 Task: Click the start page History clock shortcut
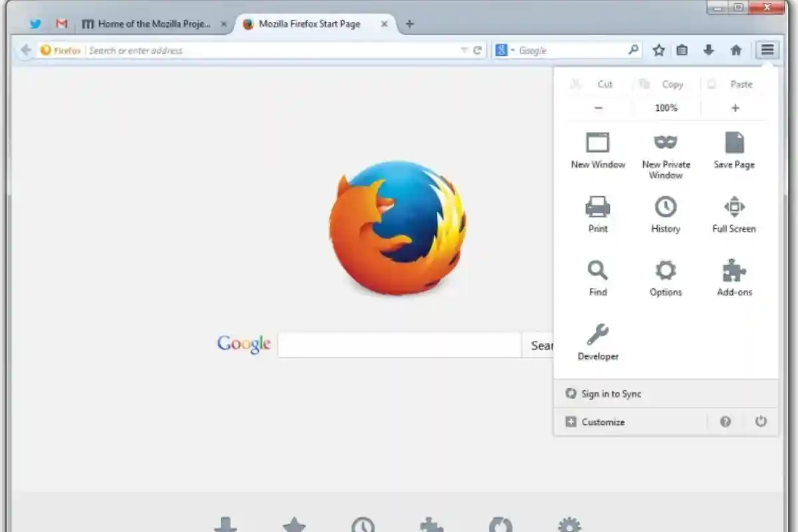pyautogui.click(x=363, y=525)
